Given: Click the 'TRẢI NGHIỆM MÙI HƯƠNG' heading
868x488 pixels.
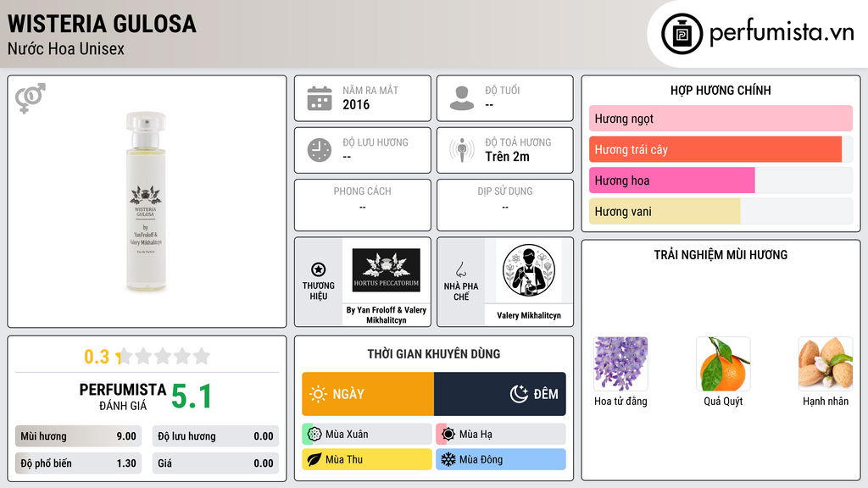Looking at the screenshot, I should click(x=721, y=255).
